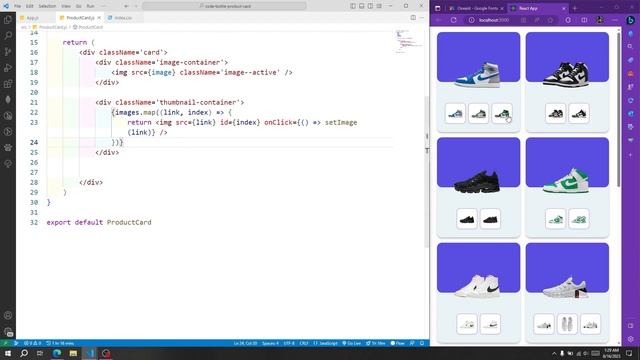The width and height of the screenshot is (640, 360).
Task: Open the Go menu
Action: [x=79, y=6]
